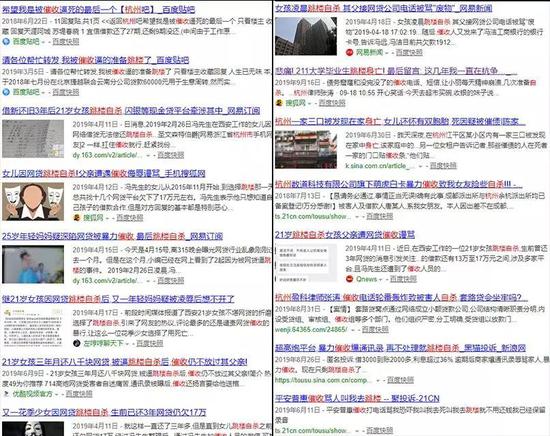Click masks illustration thumbnail of 女儿因网贷 result
Screen dimensions: 550x436
click(33, 201)
